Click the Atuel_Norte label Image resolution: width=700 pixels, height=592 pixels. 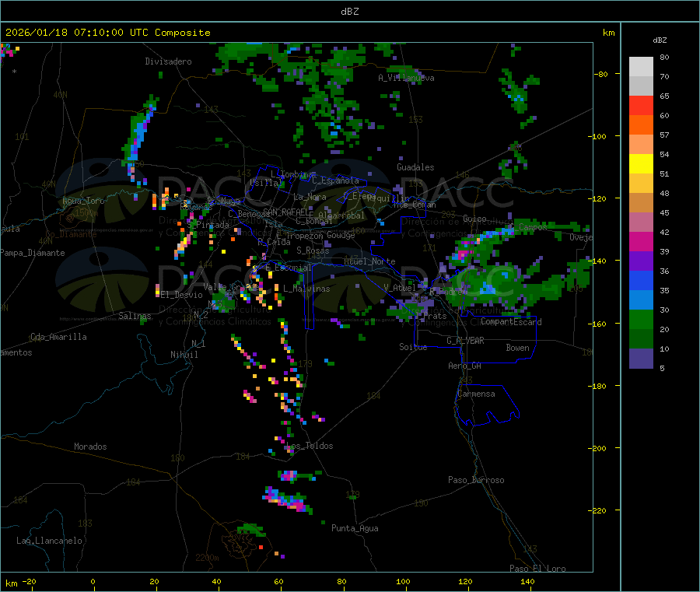click(369, 261)
